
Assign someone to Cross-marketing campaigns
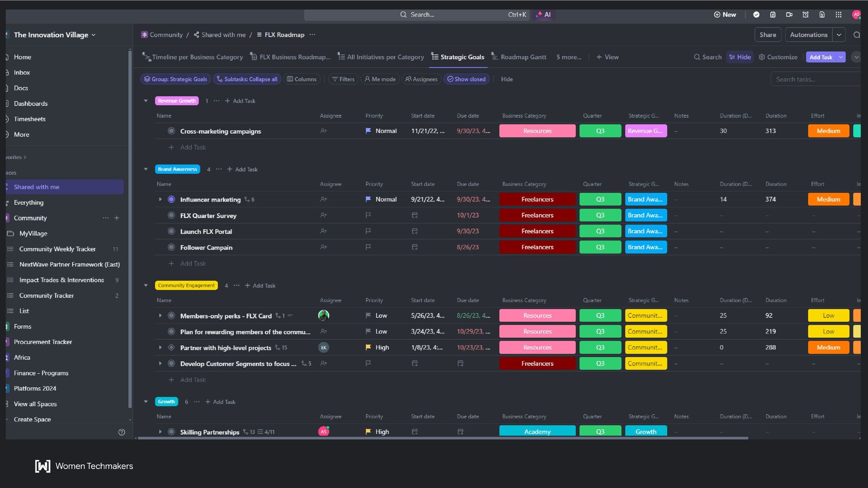coord(324,131)
